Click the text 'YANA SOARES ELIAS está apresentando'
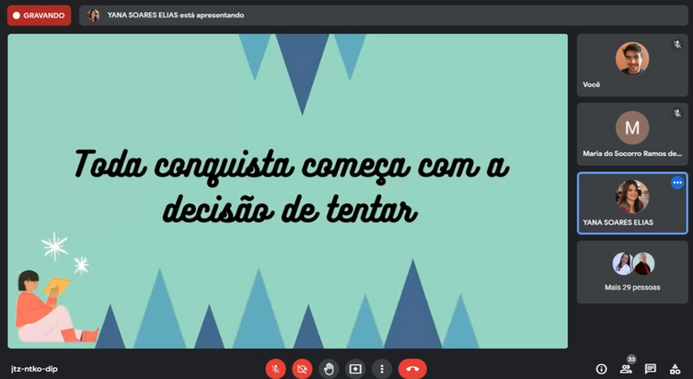The height and width of the screenshot is (379, 693). coord(175,15)
